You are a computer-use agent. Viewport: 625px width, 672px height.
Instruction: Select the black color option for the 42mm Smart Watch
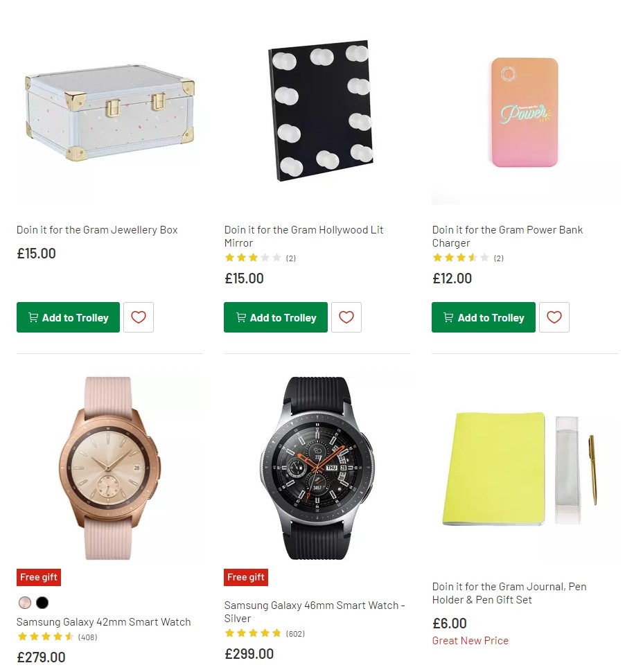pos(42,603)
